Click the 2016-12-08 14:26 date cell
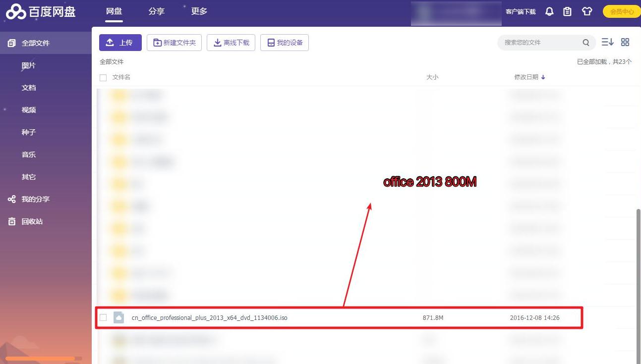The height and width of the screenshot is (364, 641). click(x=534, y=317)
